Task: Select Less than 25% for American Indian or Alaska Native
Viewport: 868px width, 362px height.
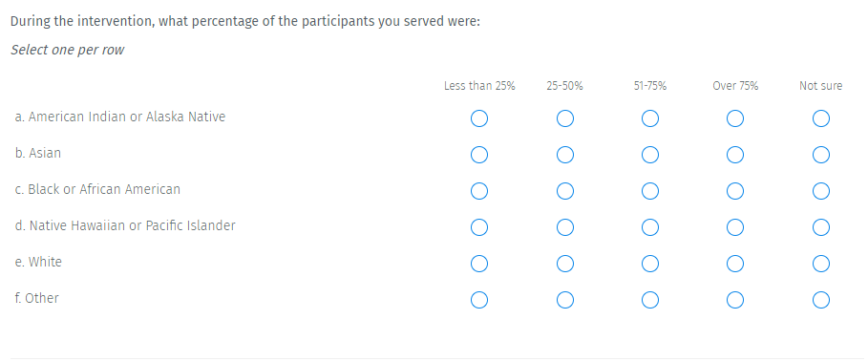Action: (x=479, y=118)
